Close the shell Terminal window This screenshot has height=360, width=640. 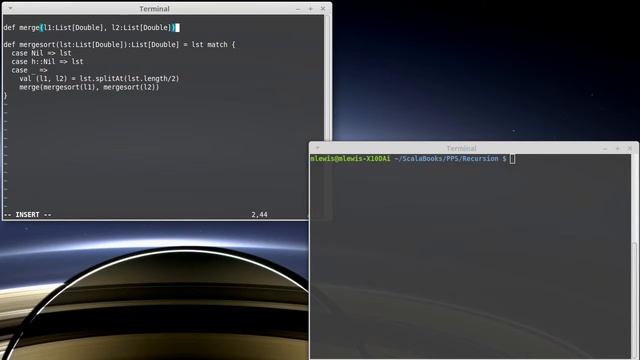pos(630,148)
